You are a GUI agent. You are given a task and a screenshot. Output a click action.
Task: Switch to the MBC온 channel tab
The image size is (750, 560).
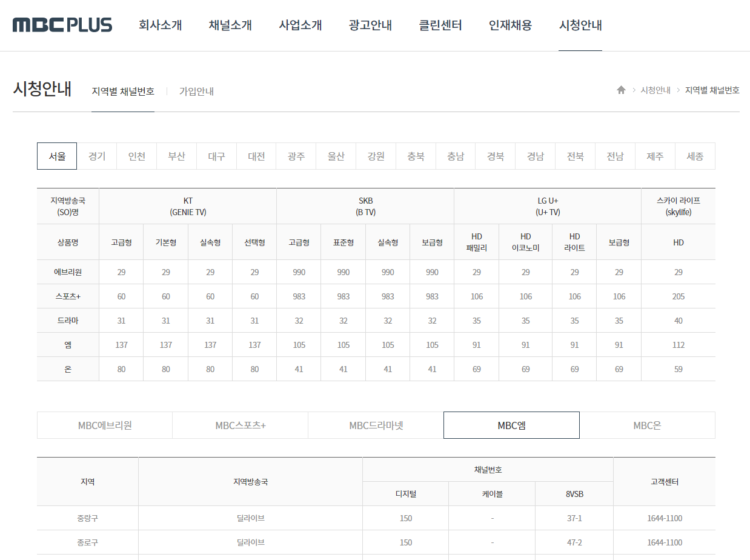(647, 425)
